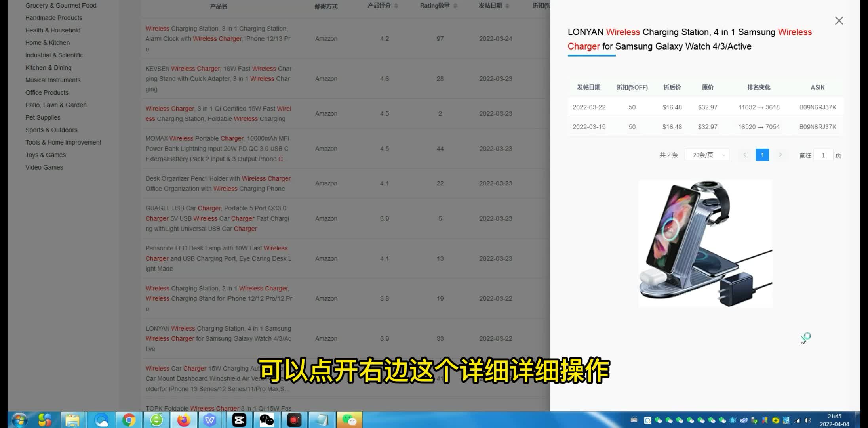Open the red screen recorder taskbar icon
This screenshot has height=428, width=868.
coord(294,420)
